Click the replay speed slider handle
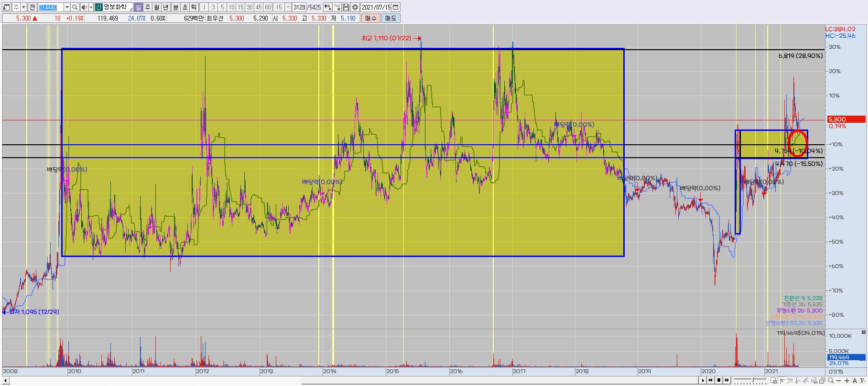Viewport: 868px width, 386px height. (x=753, y=380)
